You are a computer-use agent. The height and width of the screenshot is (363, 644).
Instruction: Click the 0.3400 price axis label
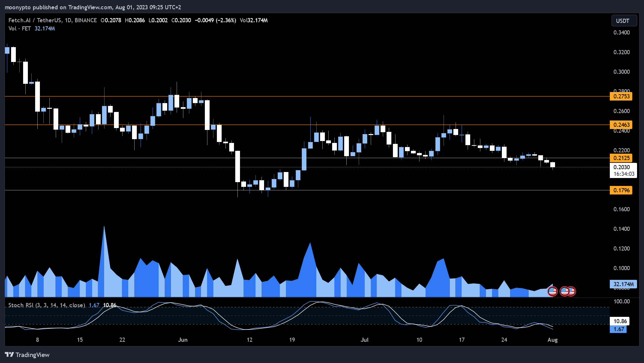(622, 33)
